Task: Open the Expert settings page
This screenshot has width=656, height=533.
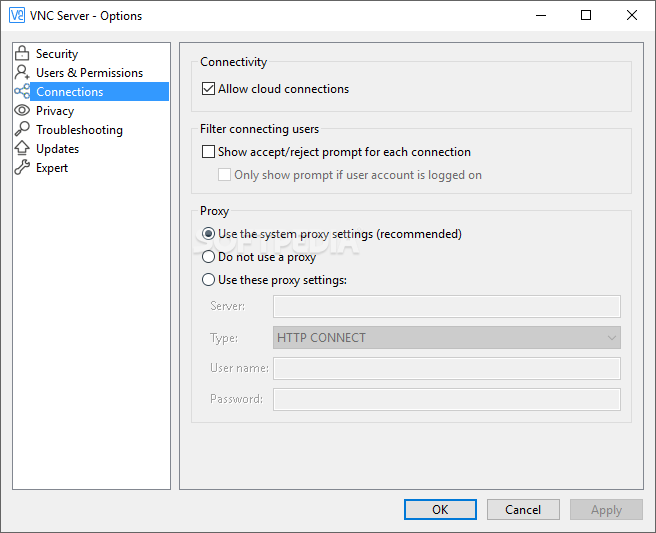Action: pyautogui.click(x=51, y=167)
